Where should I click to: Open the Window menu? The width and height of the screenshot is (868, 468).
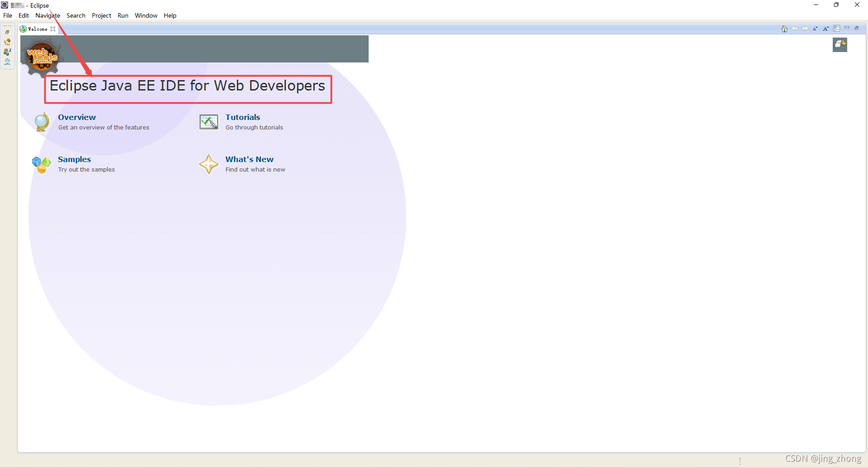(146, 15)
